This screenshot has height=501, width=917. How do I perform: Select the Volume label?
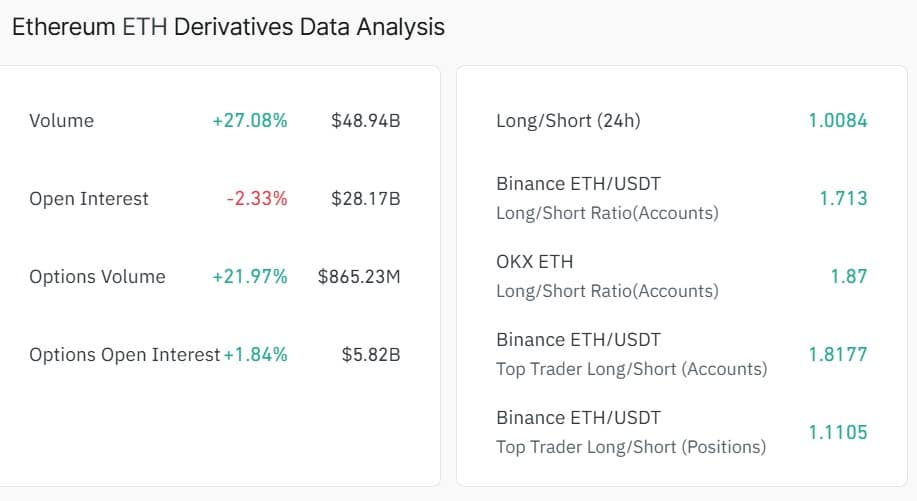61,121
